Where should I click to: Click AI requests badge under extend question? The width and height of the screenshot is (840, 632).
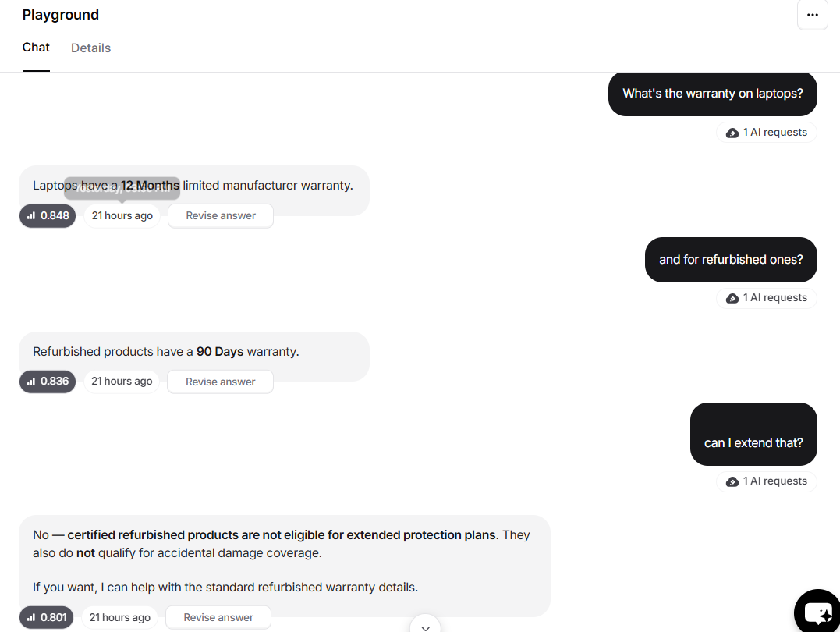(x=766, y=481)
